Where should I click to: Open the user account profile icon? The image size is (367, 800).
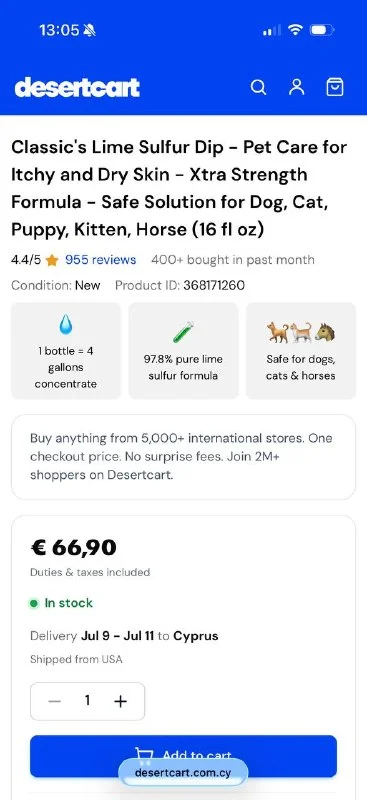pos(297,87)
